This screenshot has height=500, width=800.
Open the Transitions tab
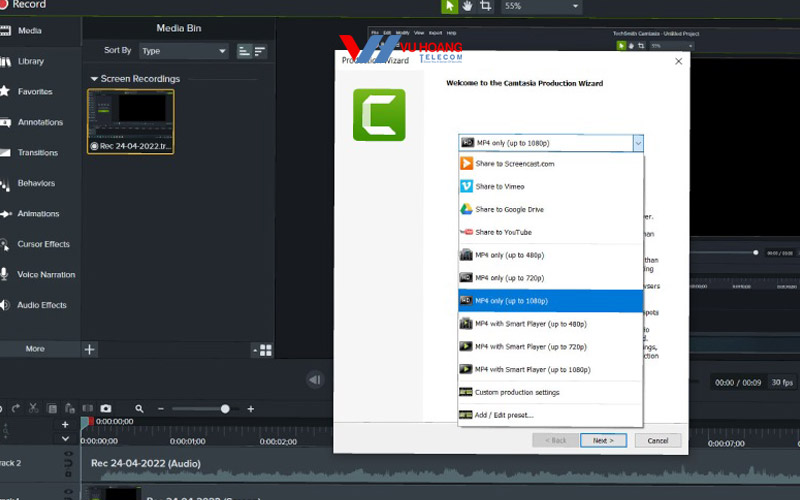click(38, 153)
